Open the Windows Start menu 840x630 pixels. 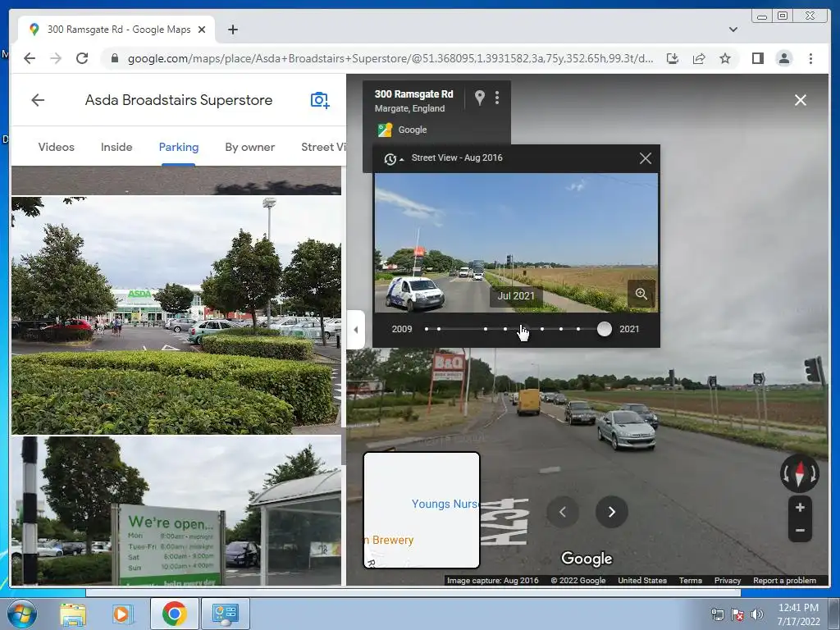pos(22,614)
